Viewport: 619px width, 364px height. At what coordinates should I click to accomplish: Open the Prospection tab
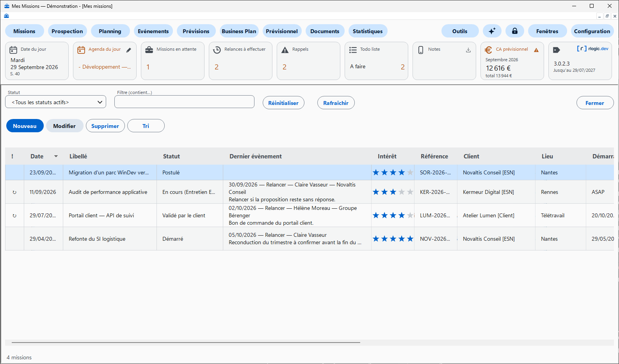pos(67,31)
